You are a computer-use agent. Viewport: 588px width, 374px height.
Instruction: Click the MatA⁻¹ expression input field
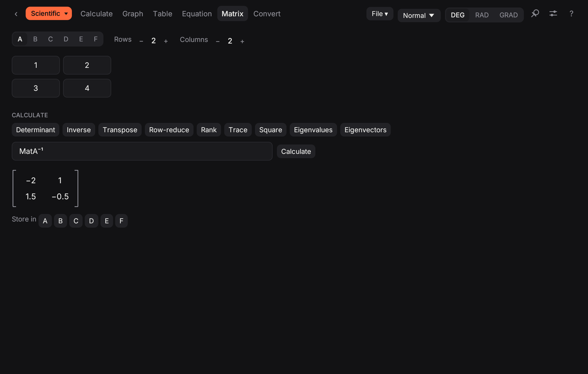(142, 151)
